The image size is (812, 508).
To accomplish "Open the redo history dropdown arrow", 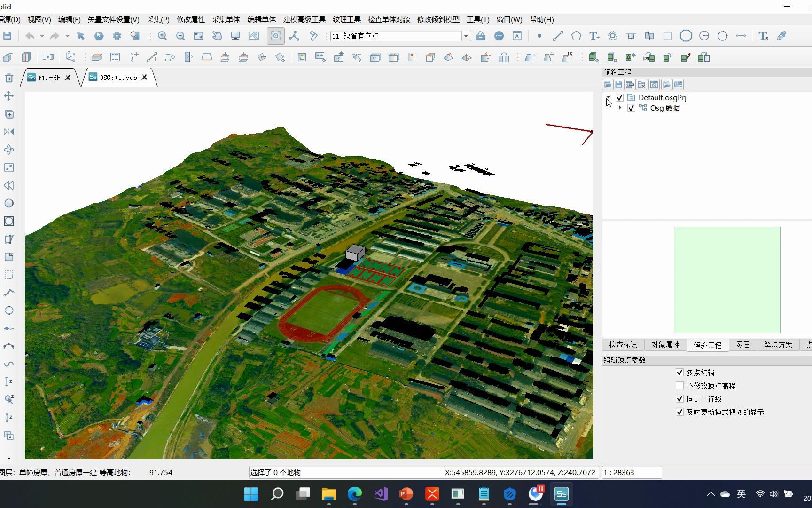I will click(67, 36).
